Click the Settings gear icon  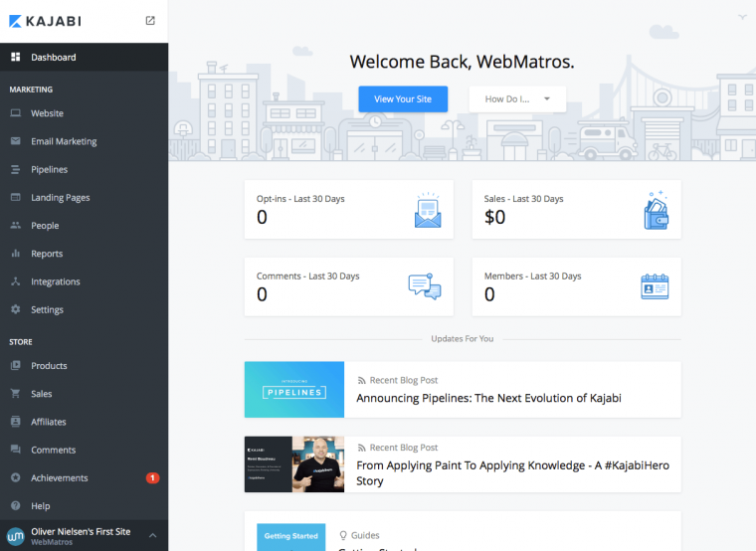coord(16,309)
